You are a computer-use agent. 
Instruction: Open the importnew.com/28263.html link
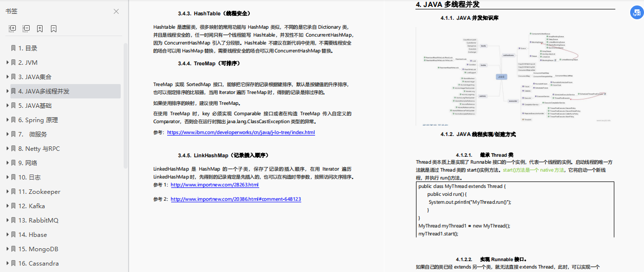pos(215,185)
